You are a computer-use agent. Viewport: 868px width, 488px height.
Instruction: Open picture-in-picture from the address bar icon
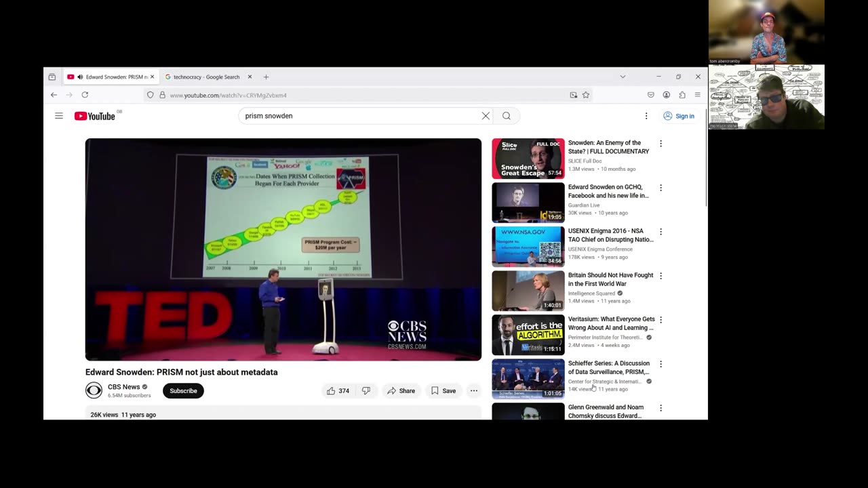574,95
